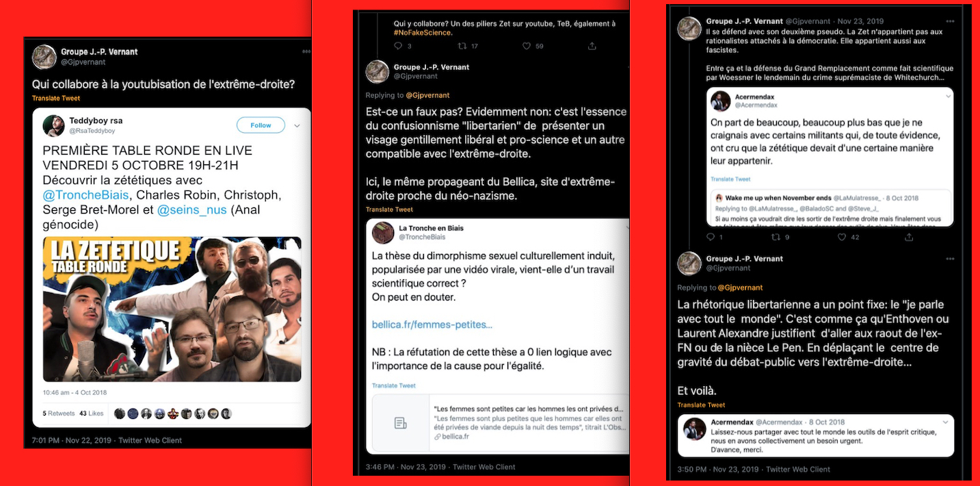The height and width of the screenshot is (486, 980).
Task: Click reply icon with 1 reply in right panel
Action: point(710,237)
